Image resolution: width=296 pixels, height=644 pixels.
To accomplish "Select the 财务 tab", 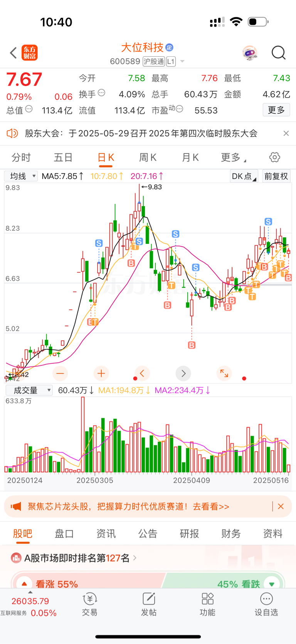I will [231, 534].
